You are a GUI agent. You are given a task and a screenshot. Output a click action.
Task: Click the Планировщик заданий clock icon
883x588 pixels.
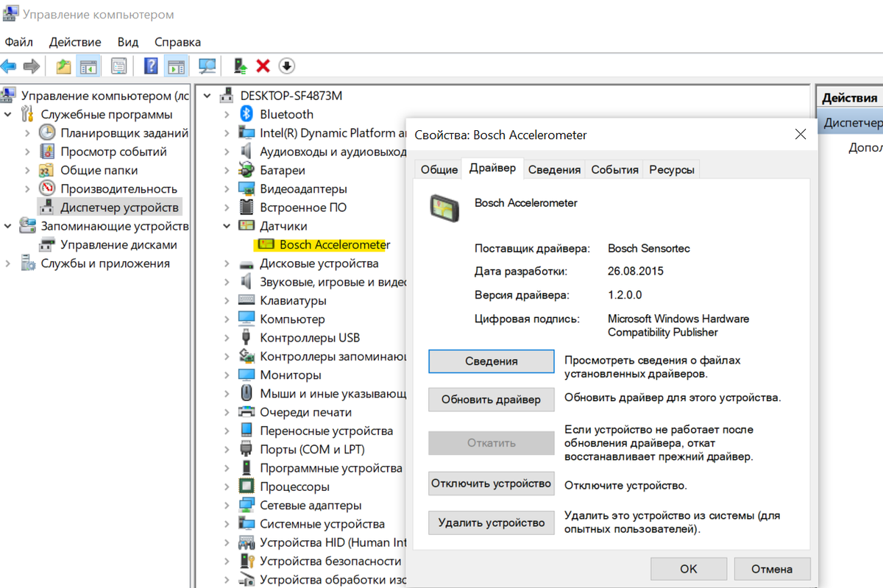coord(47,133)
